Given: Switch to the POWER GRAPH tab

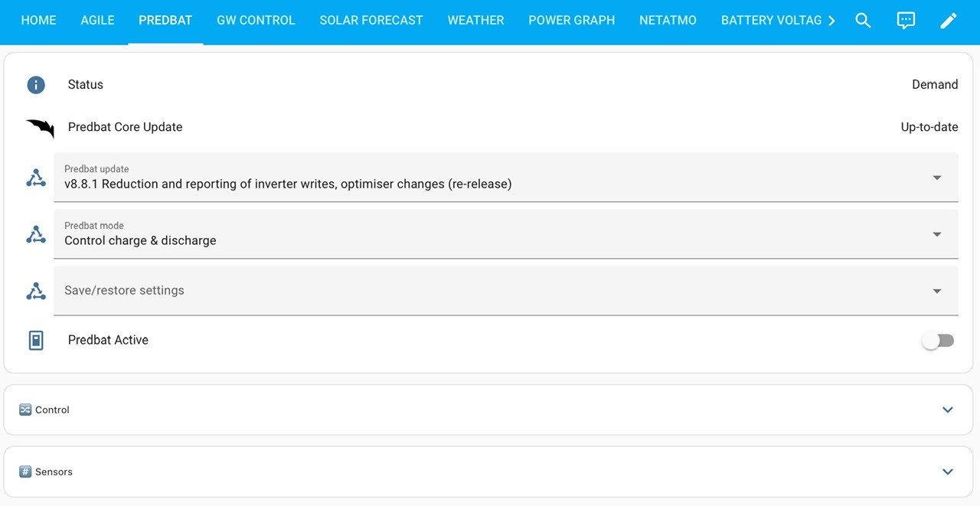Looking at the screenshot, I should click(x=571, y=21).
